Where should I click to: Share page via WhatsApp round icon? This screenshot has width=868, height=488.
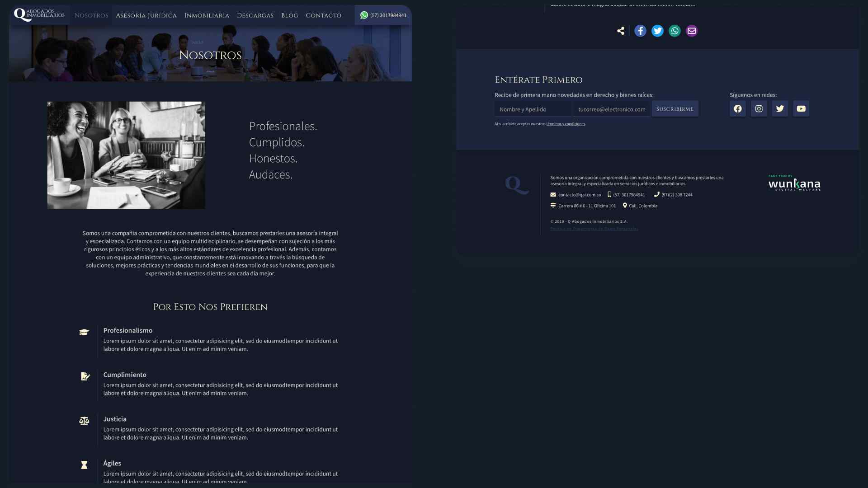point(675,31)
